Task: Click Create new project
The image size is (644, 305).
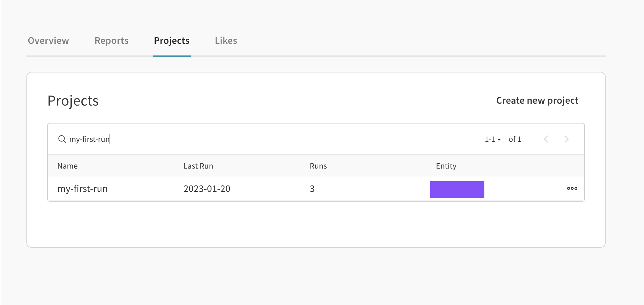Action: point(537,101)
